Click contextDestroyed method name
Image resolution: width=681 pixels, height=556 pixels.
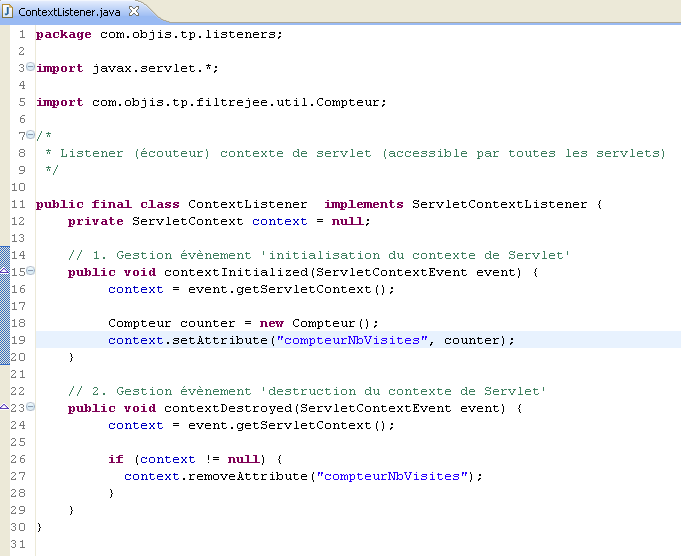(x=228, y=408)
